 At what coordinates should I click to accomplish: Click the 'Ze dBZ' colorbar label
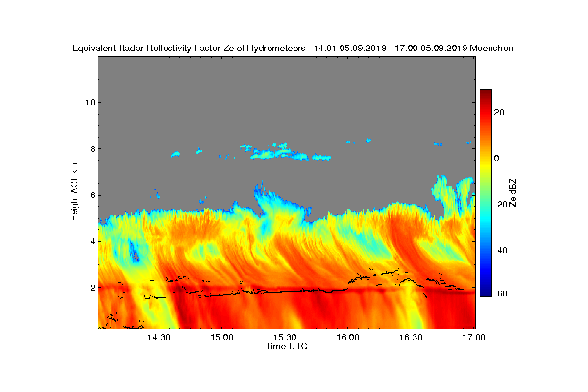pyautogui.click(x=513, y=192)
